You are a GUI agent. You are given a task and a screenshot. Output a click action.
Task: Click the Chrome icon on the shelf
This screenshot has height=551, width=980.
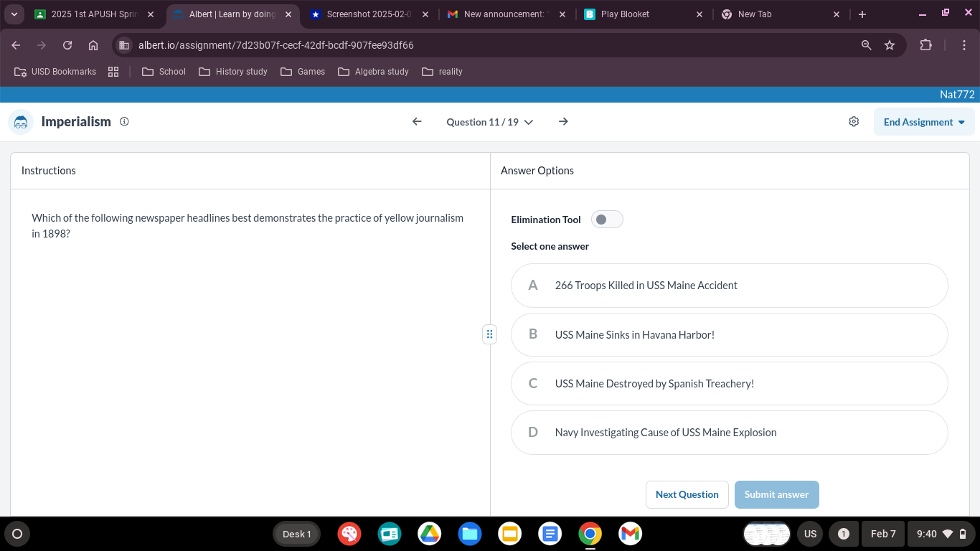point(590,534)
